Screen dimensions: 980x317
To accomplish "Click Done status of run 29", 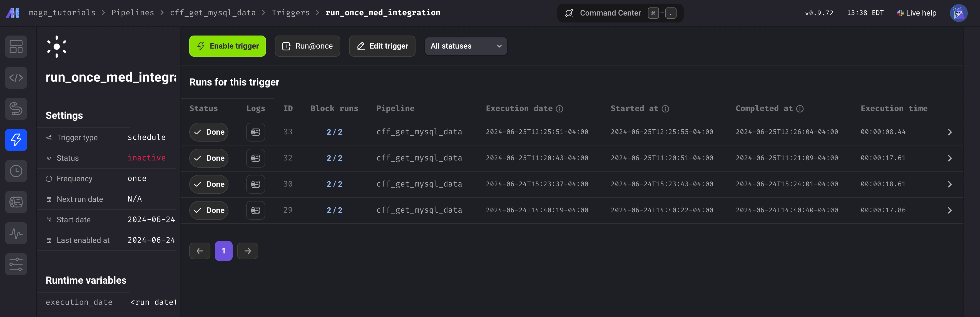I will (x=209, y=211).
